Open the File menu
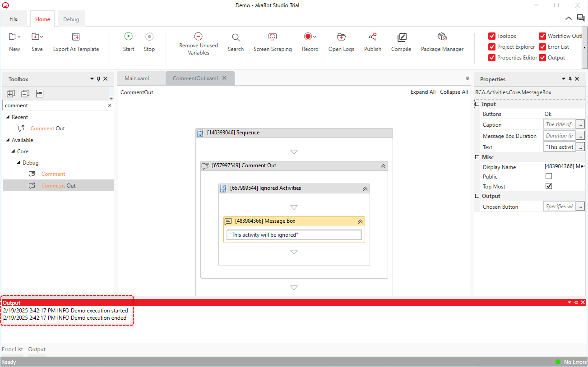 (x=14, y=19)
